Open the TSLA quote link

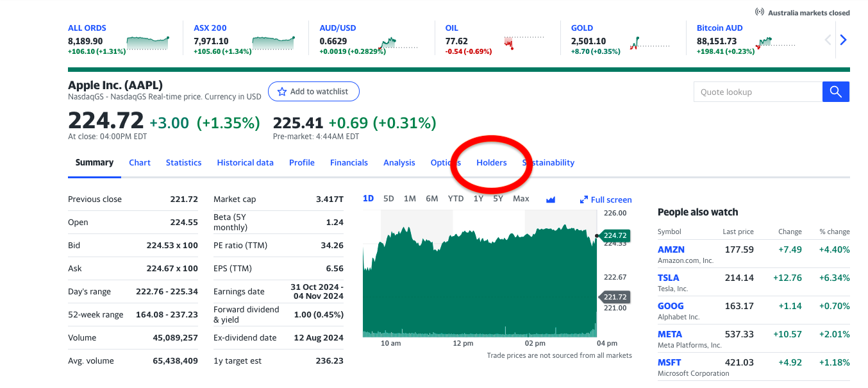pos(669,278)
